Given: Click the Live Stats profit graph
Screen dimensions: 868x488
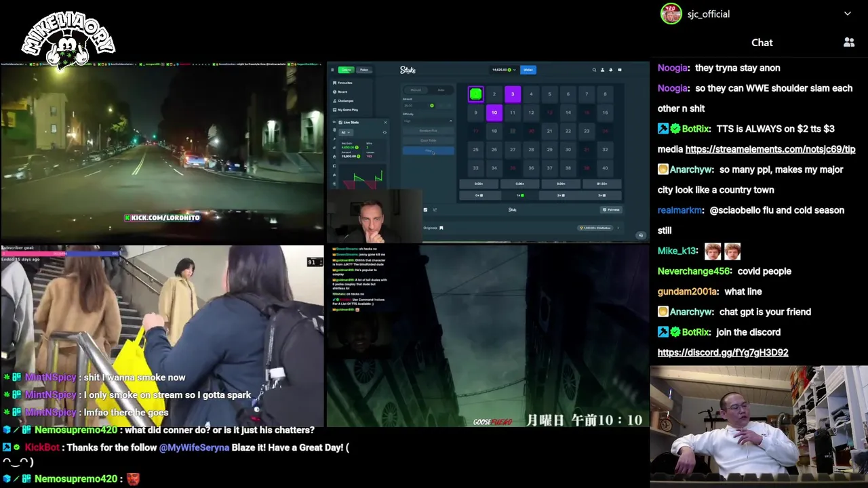Looking at the screenshot, I should click(363, 177).
